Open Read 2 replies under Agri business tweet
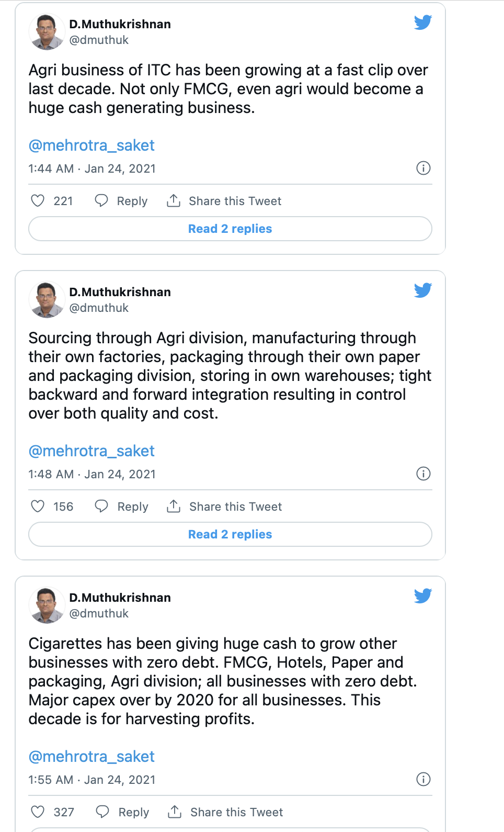The height and width of the screenshot is (832, 504). pos(230,229)
